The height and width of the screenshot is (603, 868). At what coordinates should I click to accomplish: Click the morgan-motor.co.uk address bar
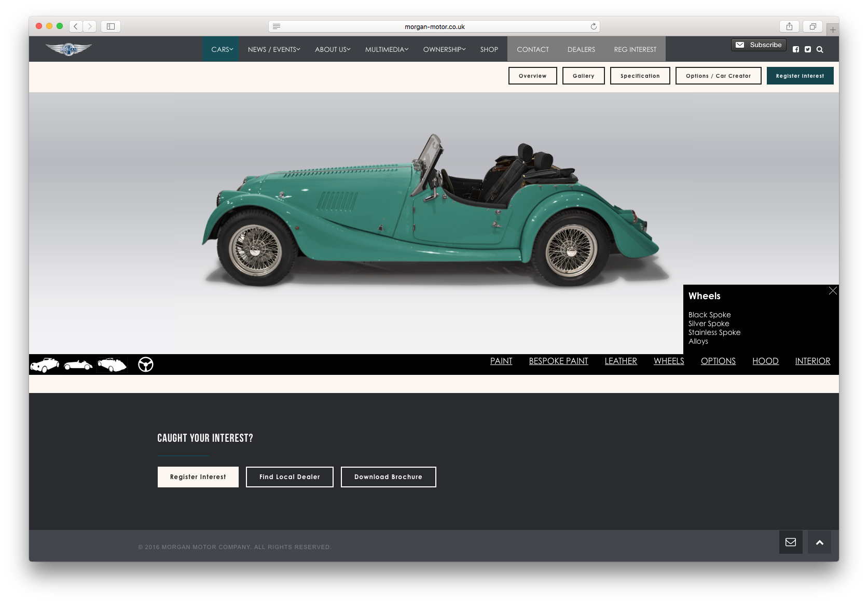click(x=434, y=26)
